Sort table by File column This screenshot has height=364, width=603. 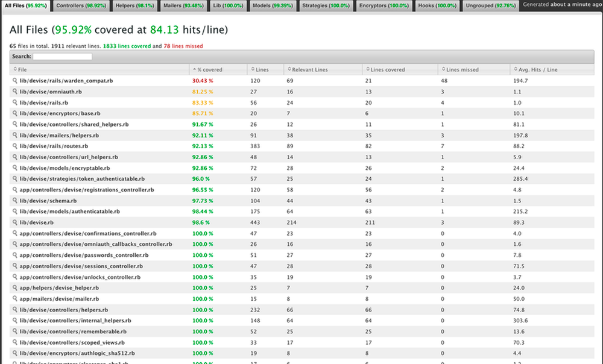(99, 69)
